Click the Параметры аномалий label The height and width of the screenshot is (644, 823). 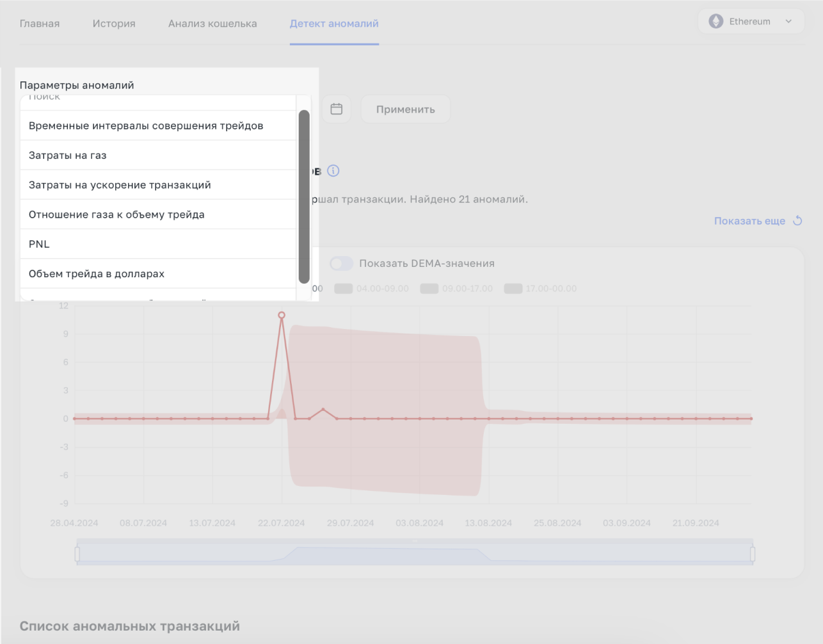77,85
